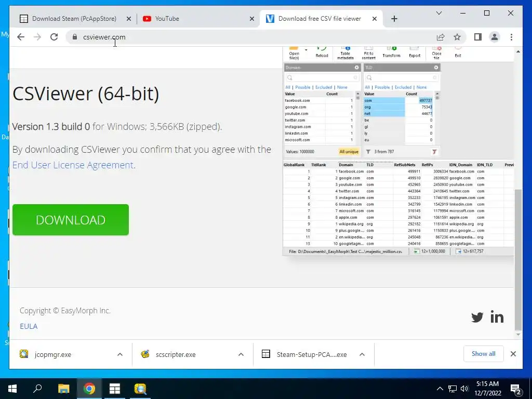The width and height of the screenshot is (532, 399).
Task: Open the magnifier app taskbar icon
Action: click(140, 389)
